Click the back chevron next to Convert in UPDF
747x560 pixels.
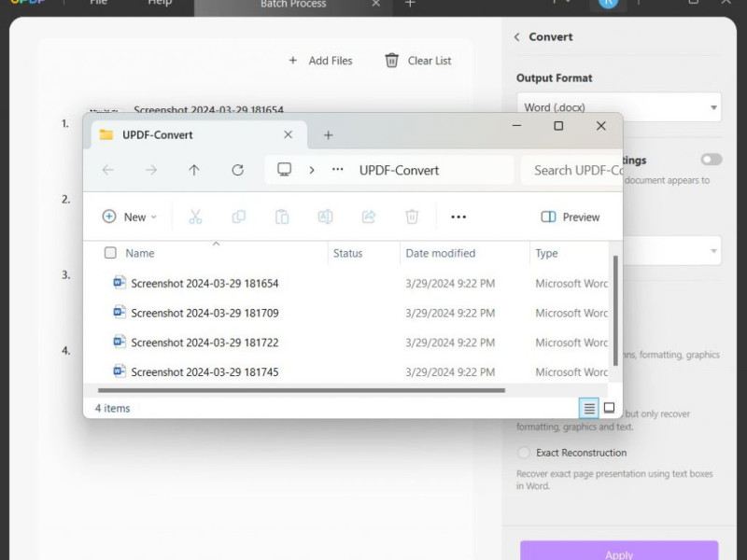(517, 37)
